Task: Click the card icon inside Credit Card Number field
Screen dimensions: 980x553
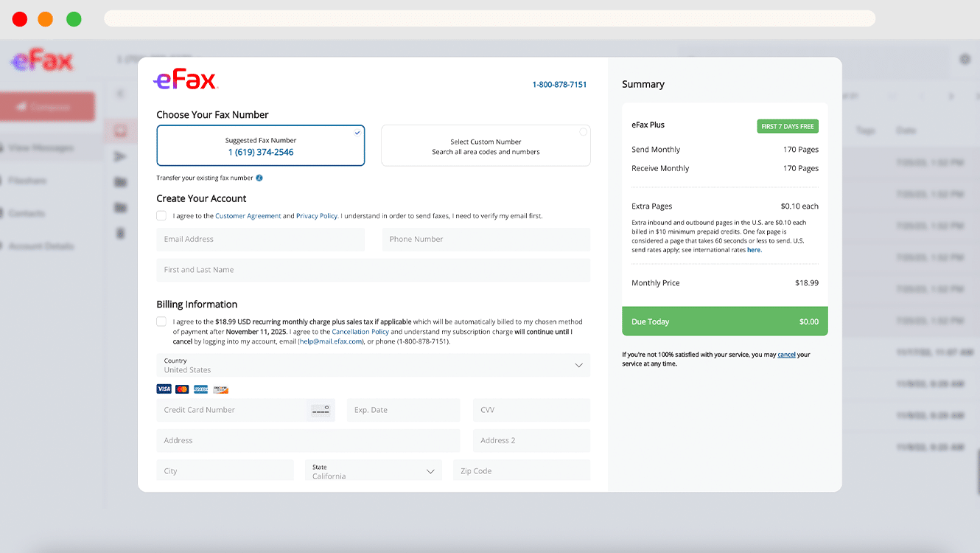Action: point(321,410)
